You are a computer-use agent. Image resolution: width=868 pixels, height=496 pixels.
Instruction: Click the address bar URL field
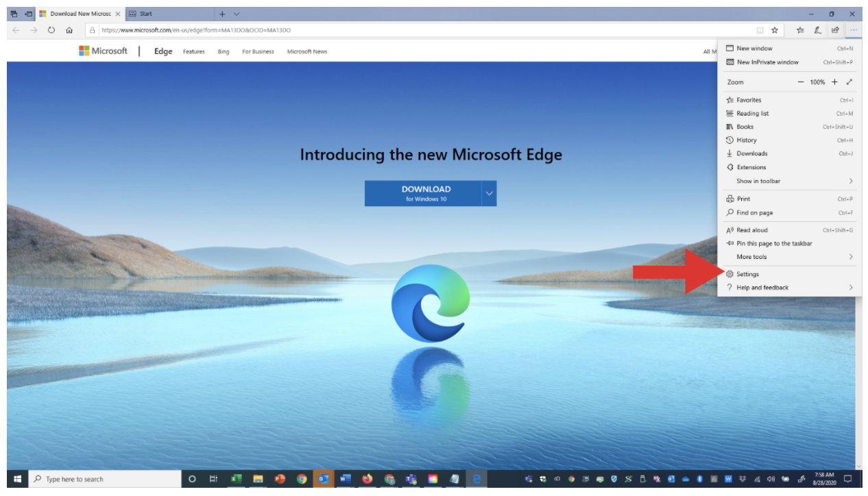(x=411, y=30)
